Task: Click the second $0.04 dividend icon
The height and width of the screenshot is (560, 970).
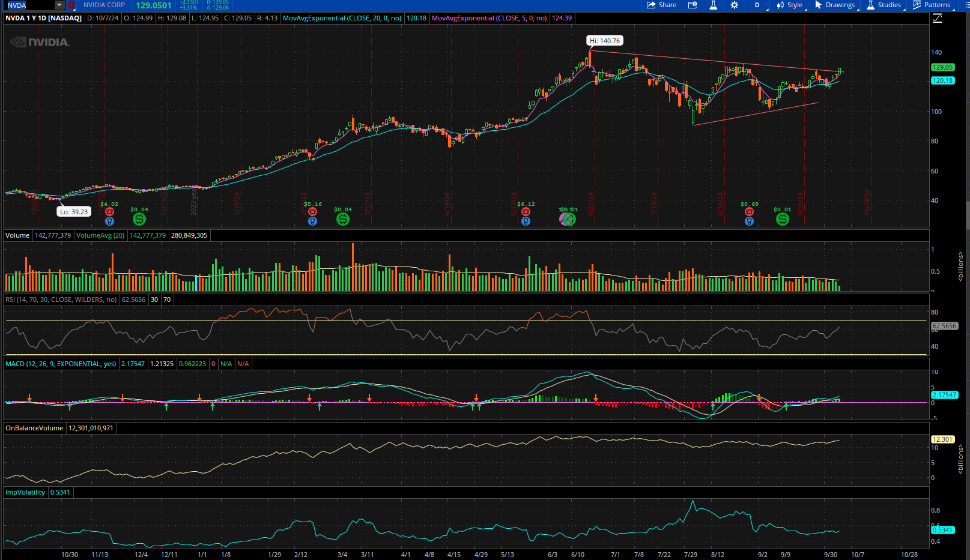Action: click(342, 219)
